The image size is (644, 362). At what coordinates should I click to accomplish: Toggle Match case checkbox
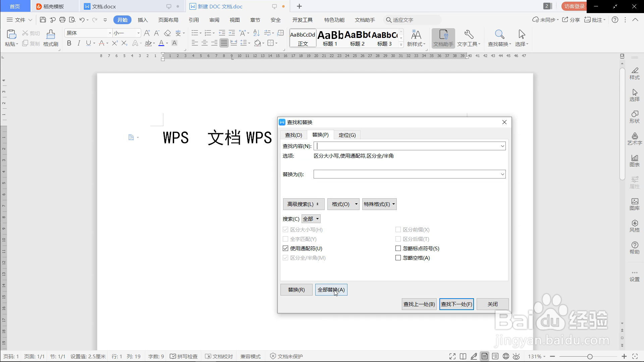coord(285,229)
